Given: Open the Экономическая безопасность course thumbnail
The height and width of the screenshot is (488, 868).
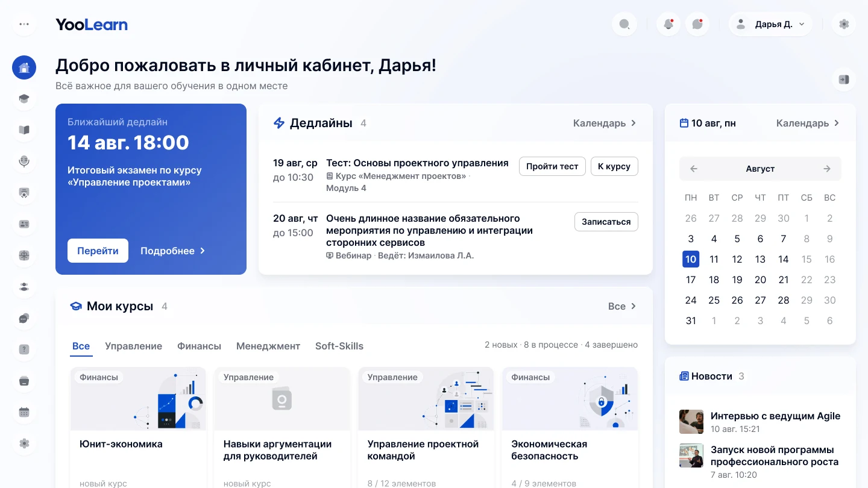Looking at the screenshot, I should click(570, 398).
